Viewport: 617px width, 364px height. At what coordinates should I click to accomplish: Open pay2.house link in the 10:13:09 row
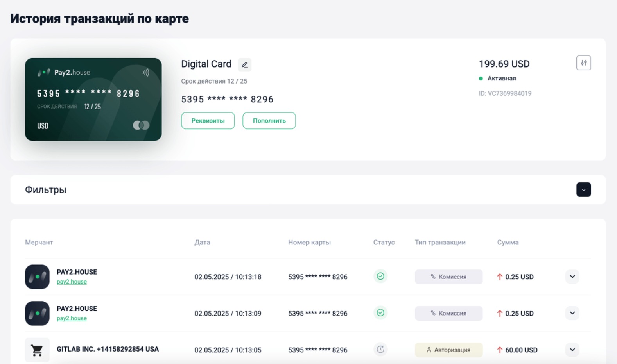tap(72, 318)
